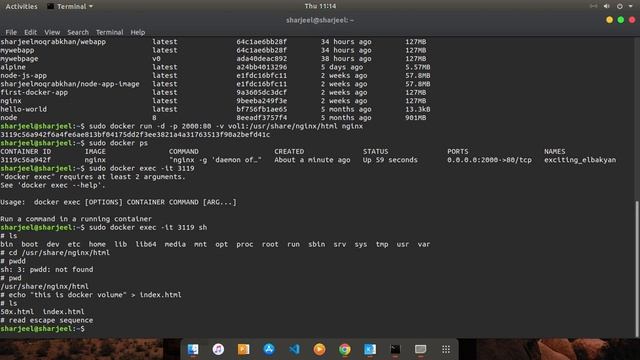Click 'sudo docker exec -it 3119 sh' command
This screenshot has width=640, height=360.
click(148, 227)
